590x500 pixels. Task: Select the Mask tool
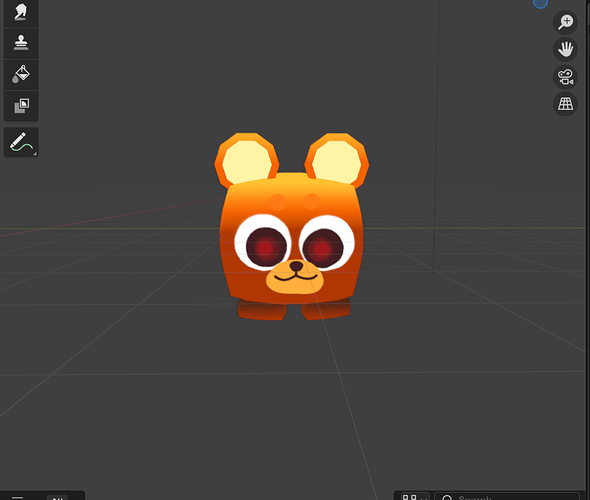(x=21, y=106)
